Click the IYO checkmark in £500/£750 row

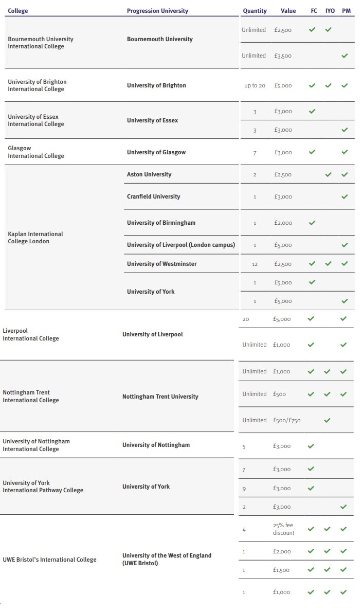[x=327, y=420]
